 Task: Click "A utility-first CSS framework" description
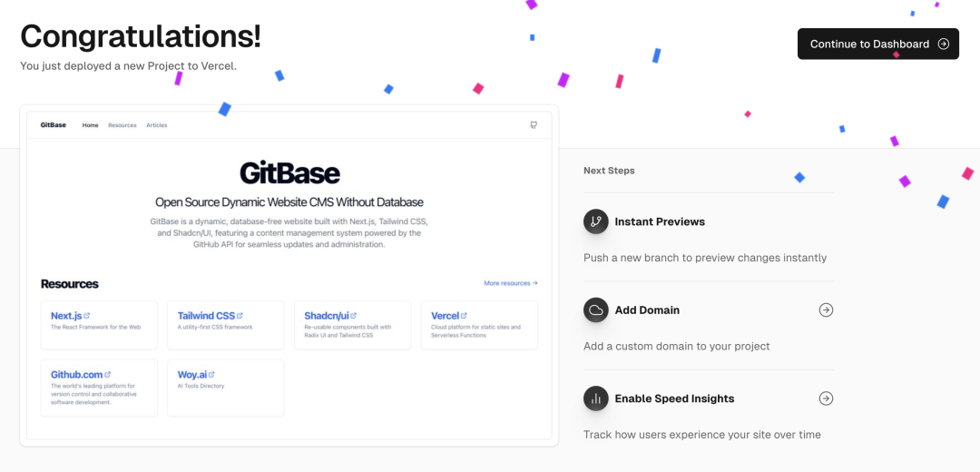pos(215,327)
